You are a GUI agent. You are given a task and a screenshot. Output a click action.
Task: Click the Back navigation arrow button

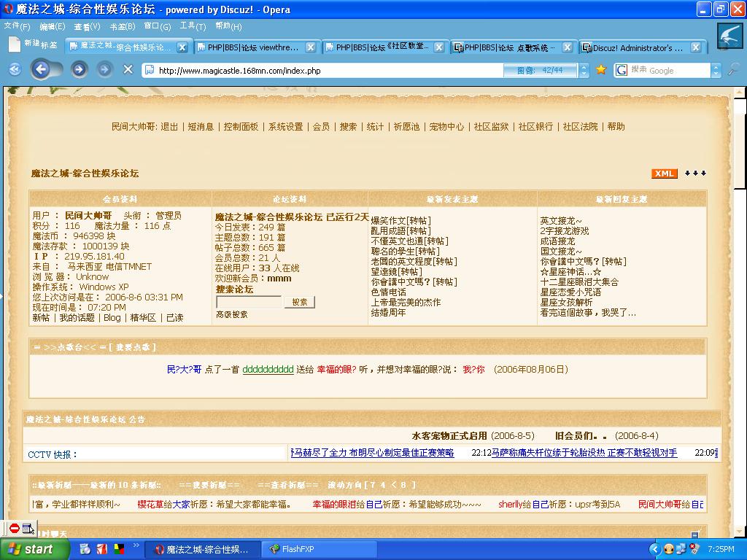[40, 70]
